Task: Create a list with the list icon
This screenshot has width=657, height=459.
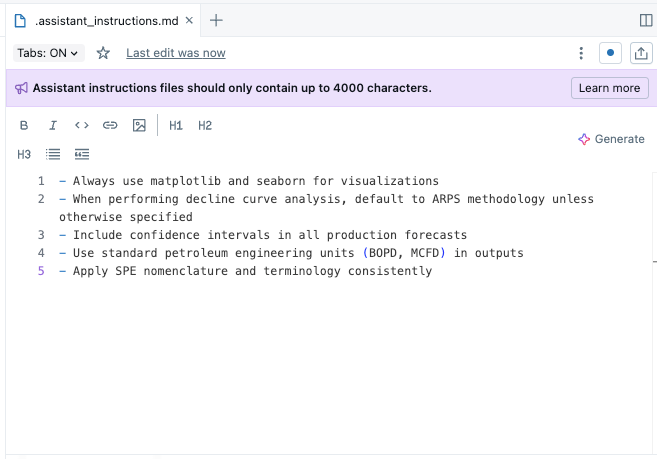Action: (53, 154)
